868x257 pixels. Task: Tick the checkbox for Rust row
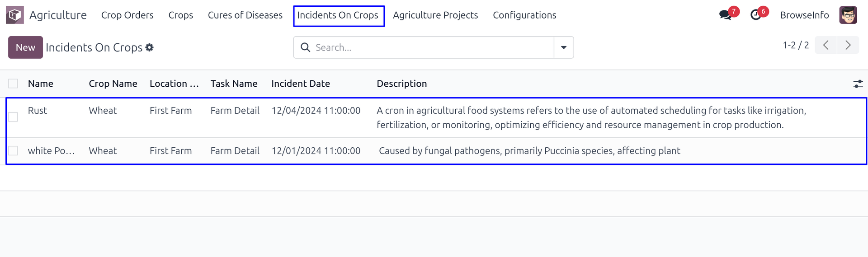[x=13, y=117]
